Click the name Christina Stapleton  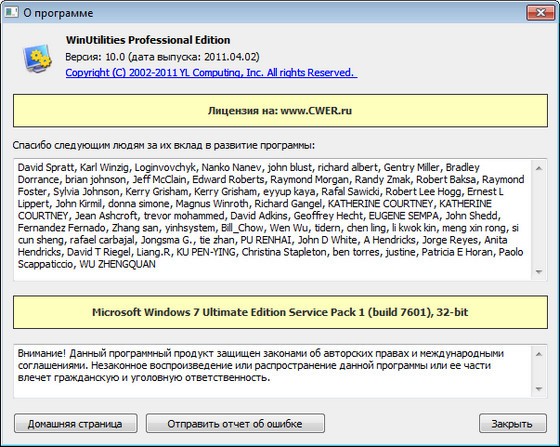click(x=284, y=252)
